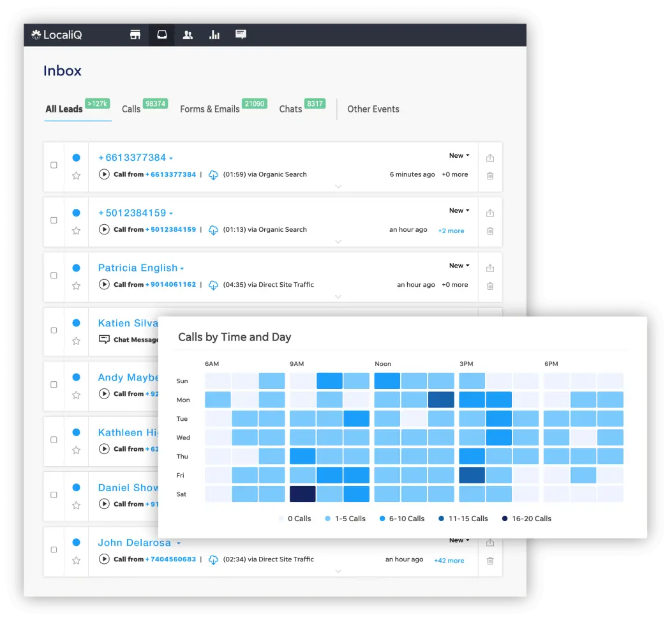The image size is (672, 622).
Task: Download the 01:59 call recording cloud icon
Action: (x=213, y=175)
